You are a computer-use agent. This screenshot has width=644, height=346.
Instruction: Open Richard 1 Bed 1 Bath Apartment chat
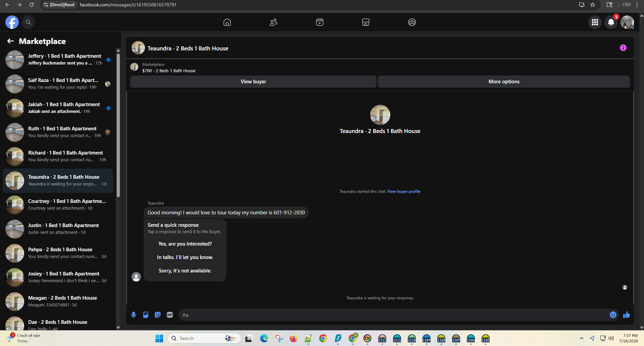(x=58, y=157)
